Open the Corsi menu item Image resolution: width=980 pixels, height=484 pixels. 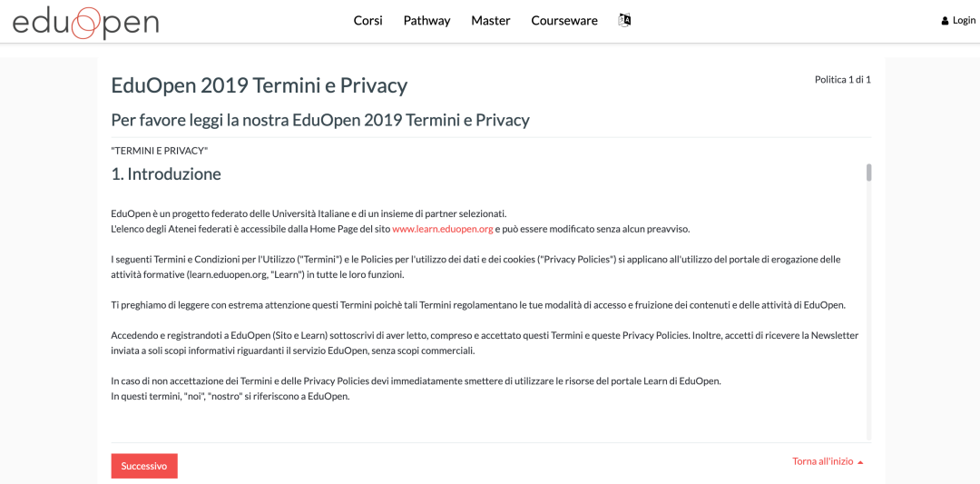pyautogui.click(x=368, y=21)
